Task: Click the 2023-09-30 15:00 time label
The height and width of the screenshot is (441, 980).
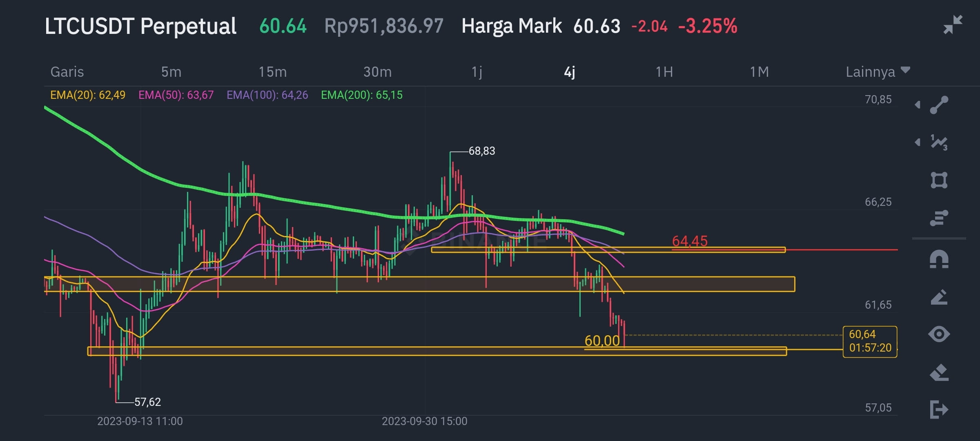Action: tap(424, 421)
